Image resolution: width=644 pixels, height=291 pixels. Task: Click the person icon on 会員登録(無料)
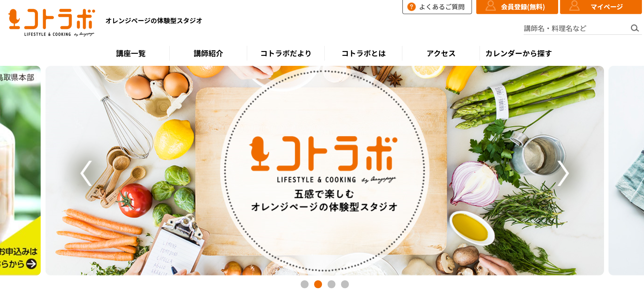(x=490, y=6)
